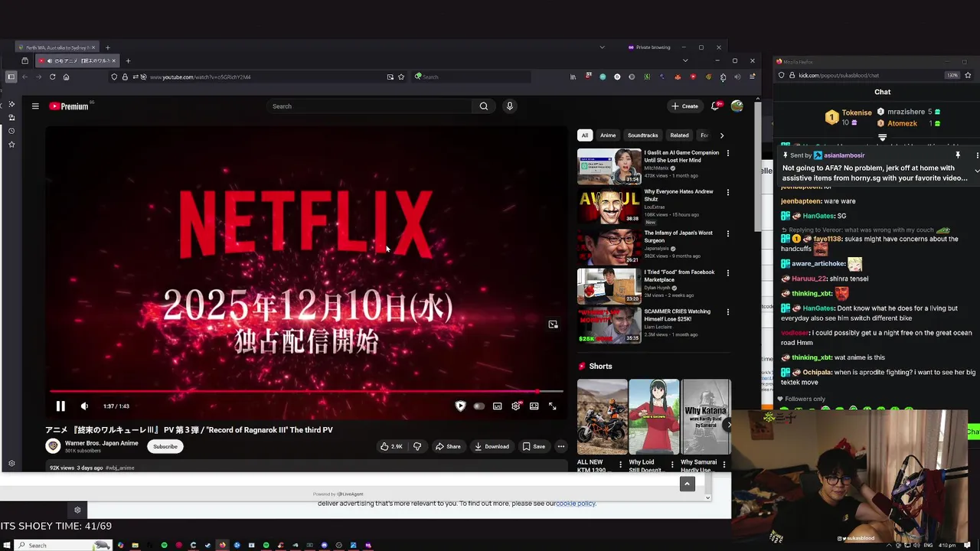Screen dimensions: 980x551
Task: Toggle the Firefox sidebar button
Action: [x=11, y=77]
